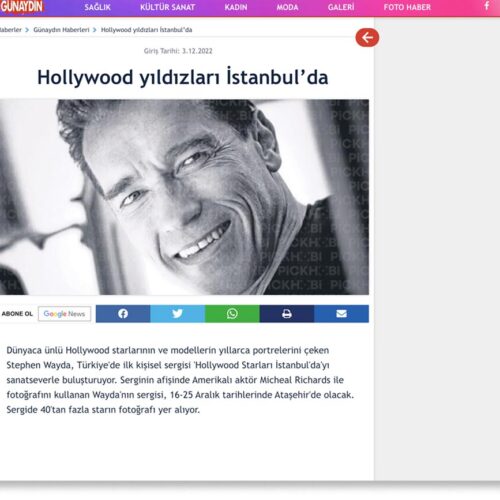
Task: Click the Haberler breadcrumb link
Action: click(x=10, y=30)
